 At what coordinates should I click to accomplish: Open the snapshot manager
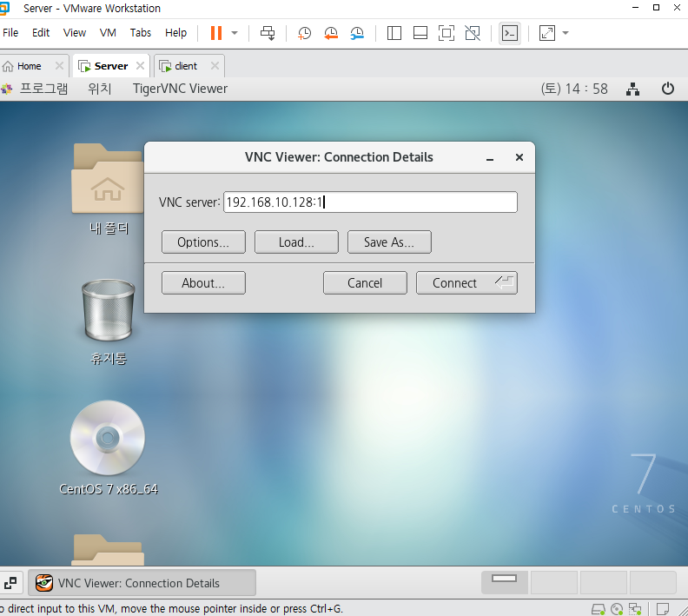click(357, 33)
